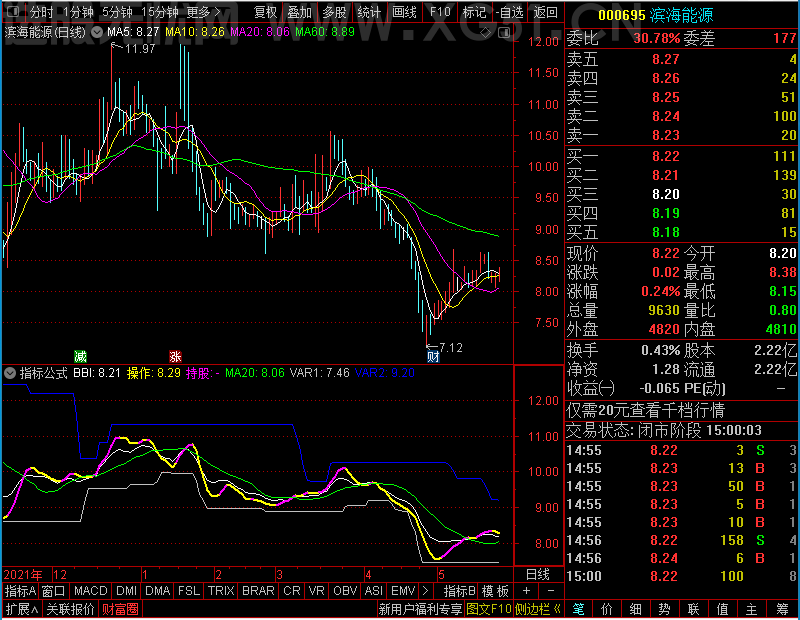800x620 pixels.
Task: Select the ASI indicator
Action: 373,591
